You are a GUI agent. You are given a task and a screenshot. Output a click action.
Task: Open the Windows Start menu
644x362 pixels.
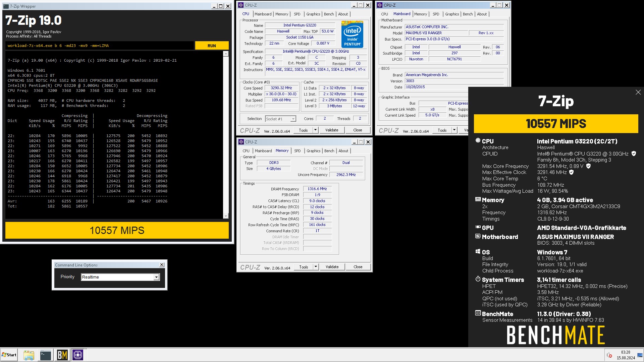pos(9,355)
